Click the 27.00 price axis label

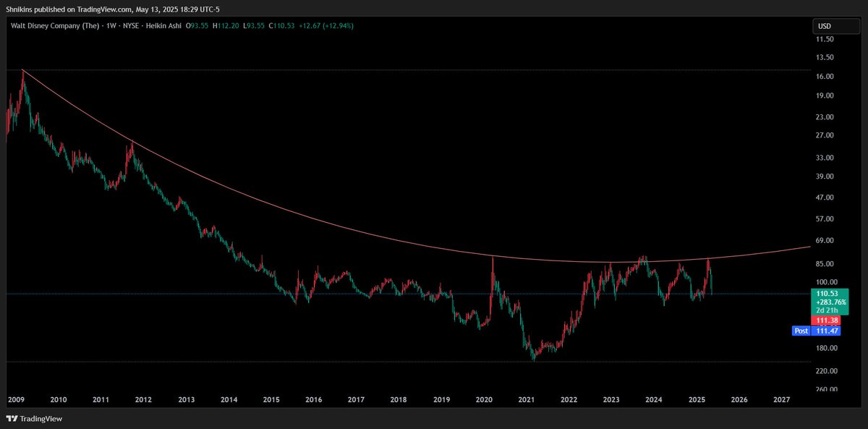click(x=825, y=135)
